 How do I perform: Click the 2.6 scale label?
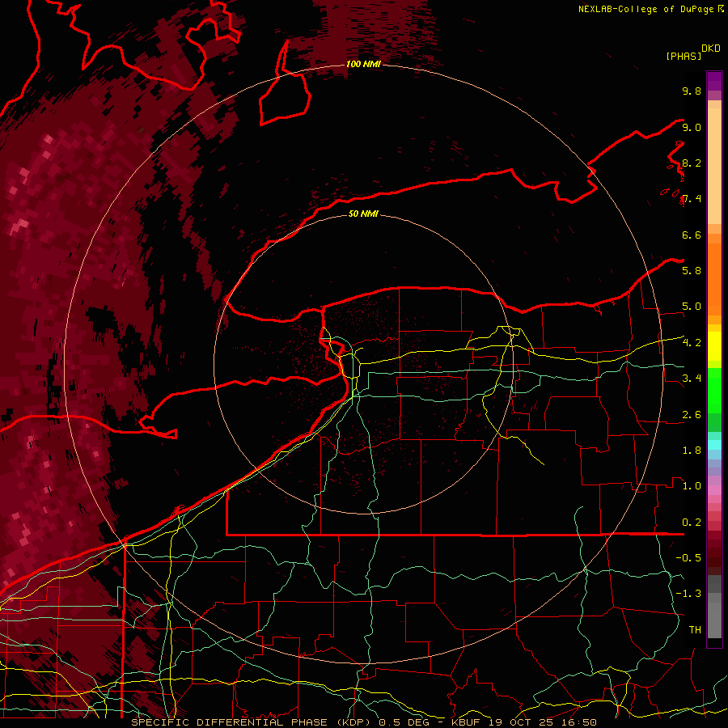[692, 415]
